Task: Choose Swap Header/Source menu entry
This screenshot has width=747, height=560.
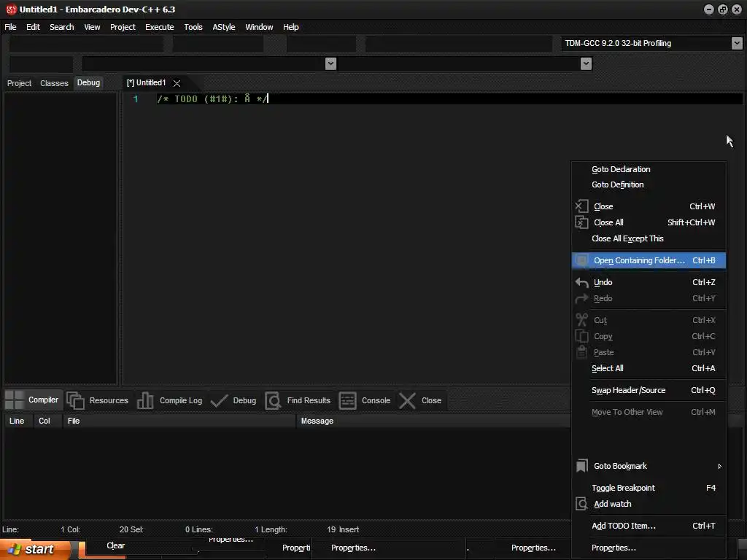Action: (649, 391)
